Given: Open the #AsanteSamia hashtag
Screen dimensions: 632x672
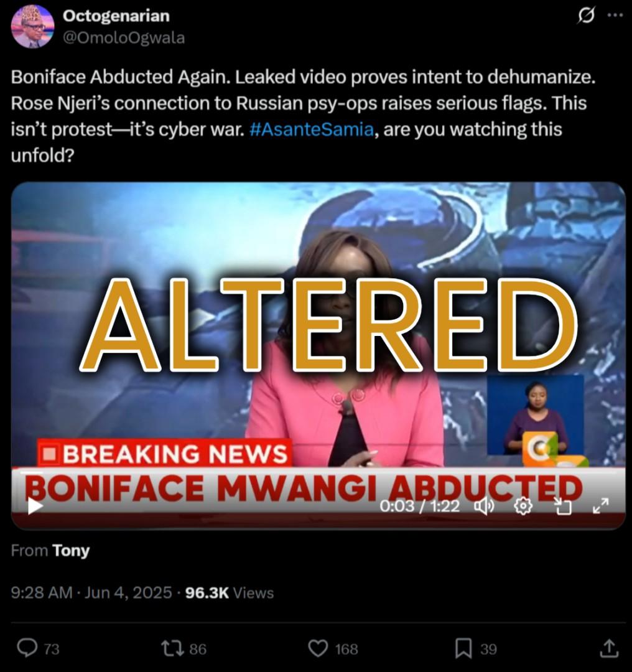Looking at the screenshot, I should pyautogui.click(x=311, y=129).
